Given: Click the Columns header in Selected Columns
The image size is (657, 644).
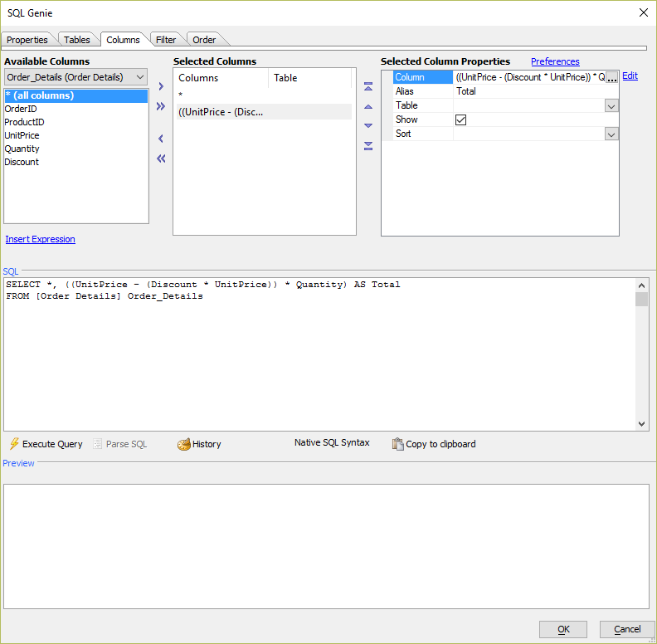Looking at the screenshot, I should click(x=221, y=78).
